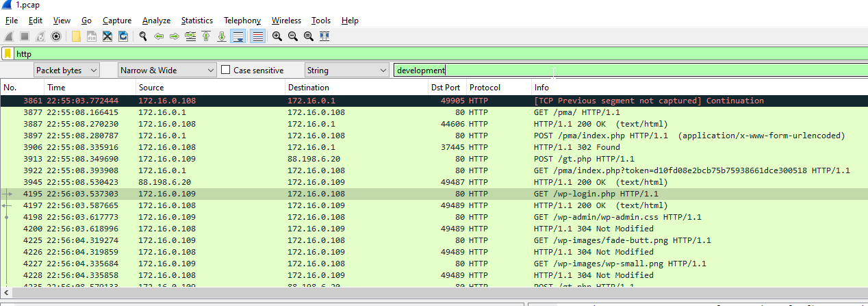Click the zoom in icon
868x306 pixels.
277,36
